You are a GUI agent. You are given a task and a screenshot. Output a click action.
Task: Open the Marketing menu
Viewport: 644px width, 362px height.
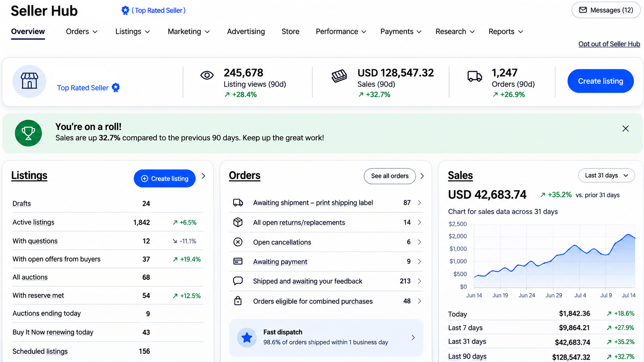coord(189,32)
